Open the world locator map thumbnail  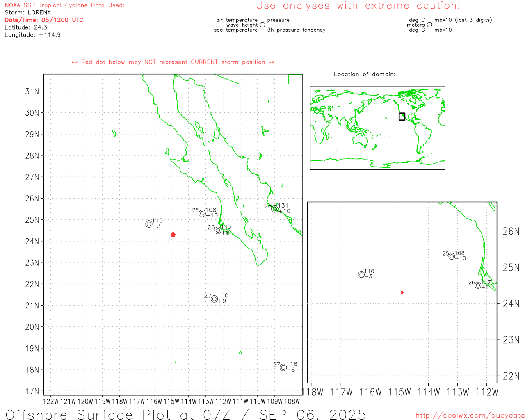(x=377, y=128)
